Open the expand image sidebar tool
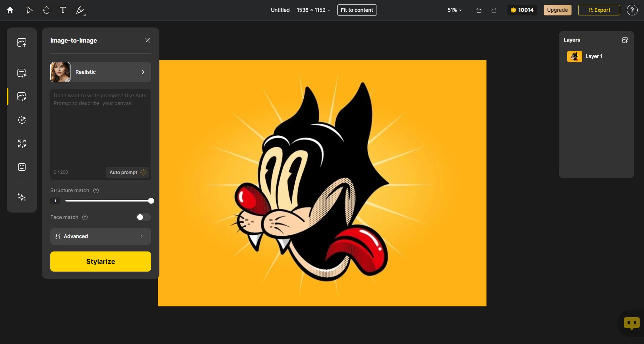Image resolution: width=644 pixels, height=344 pixels. (x=22, y=144)
